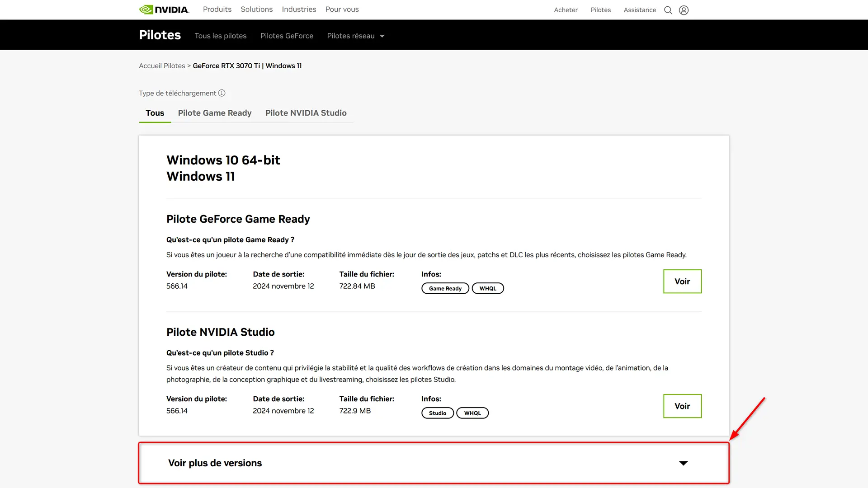Image resolution: width=868 pixels, height=488 pixels.
Task: Click the Pilote GeForce Game Ready heading
Action: tap(238, 219)
